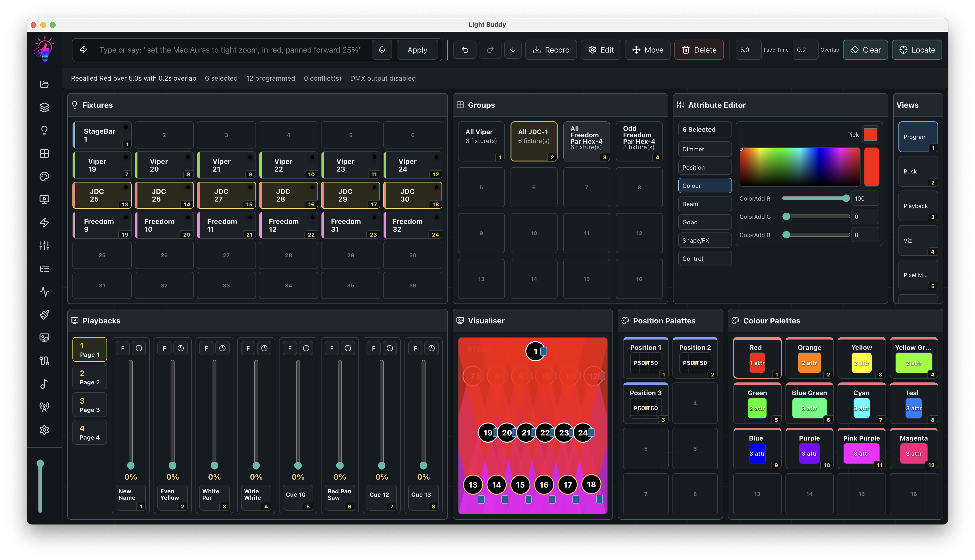Toggle the F button on Red Pan Saw playback

coord(332,348)
